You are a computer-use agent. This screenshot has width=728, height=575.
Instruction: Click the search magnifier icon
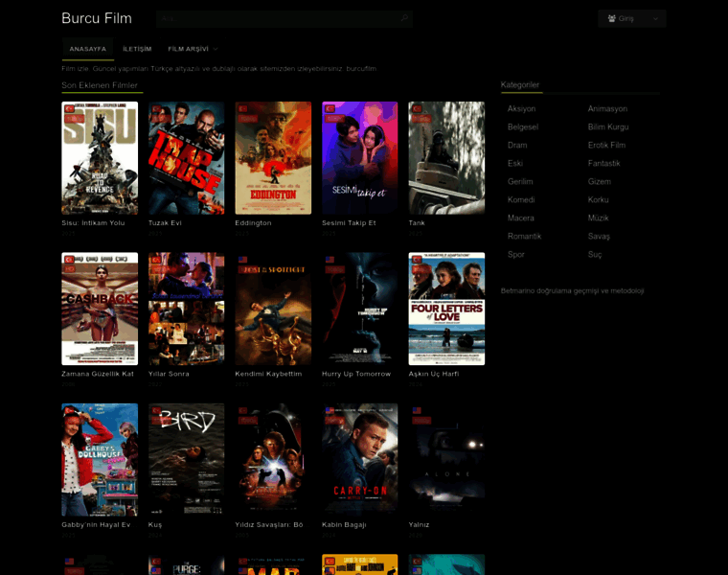(x=404, y=18)
